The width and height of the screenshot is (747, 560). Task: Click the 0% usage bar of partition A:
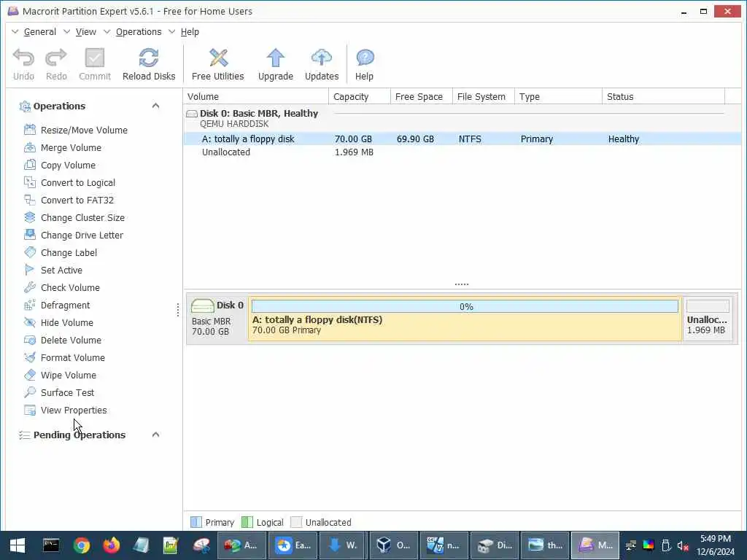(x=465, y=307)
